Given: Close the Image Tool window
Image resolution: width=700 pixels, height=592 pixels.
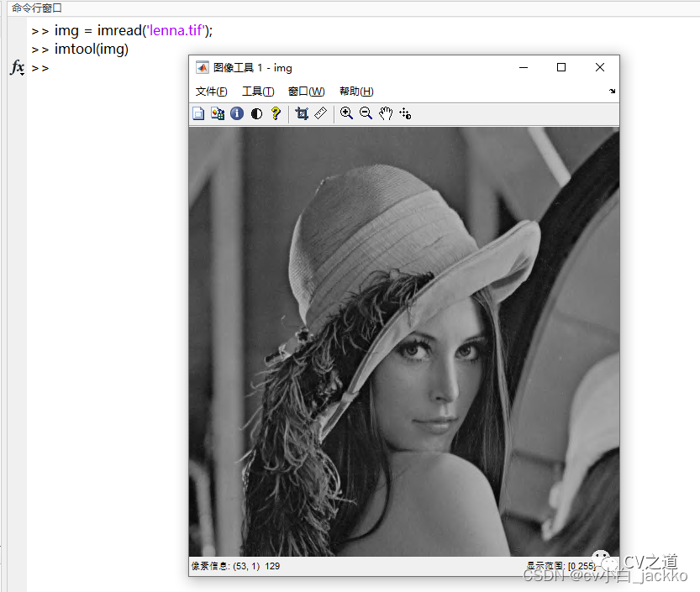Looking at the screenshot, I should pos(600,67).
